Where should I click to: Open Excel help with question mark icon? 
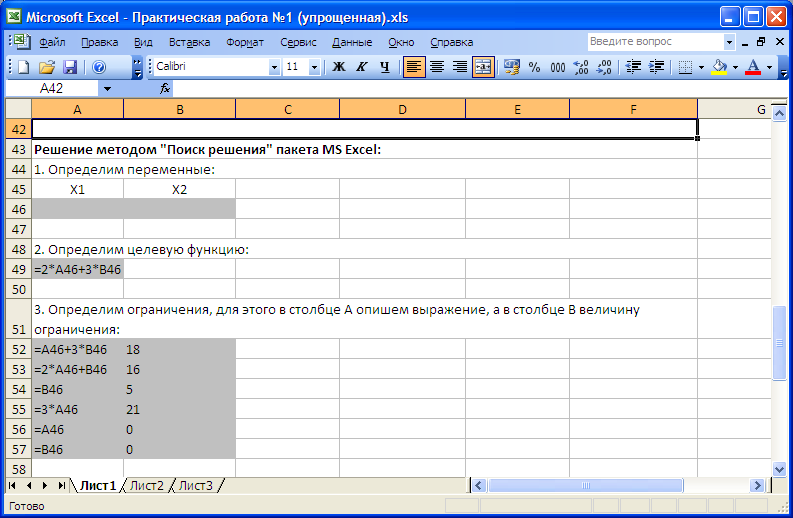coord(99,67)
